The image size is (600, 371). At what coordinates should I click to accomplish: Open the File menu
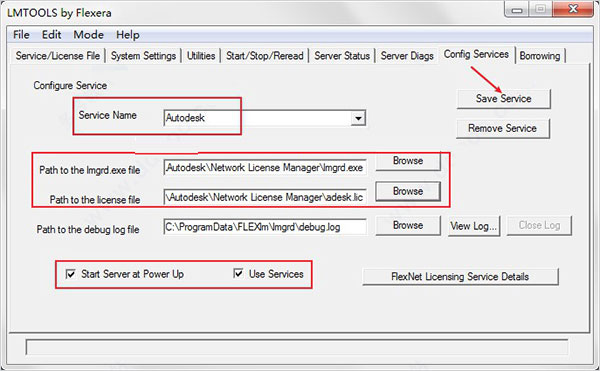pos(21,35)
